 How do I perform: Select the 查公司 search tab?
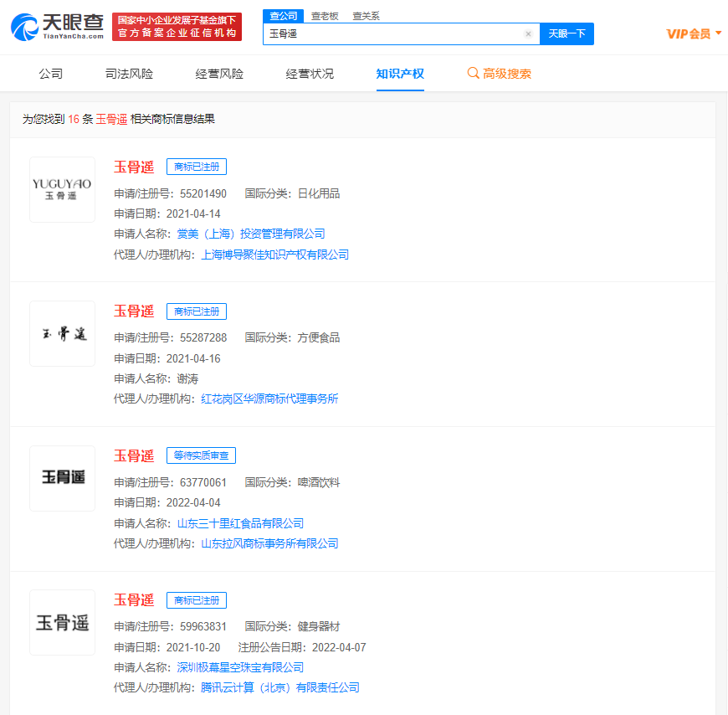(x=283, y=16)
